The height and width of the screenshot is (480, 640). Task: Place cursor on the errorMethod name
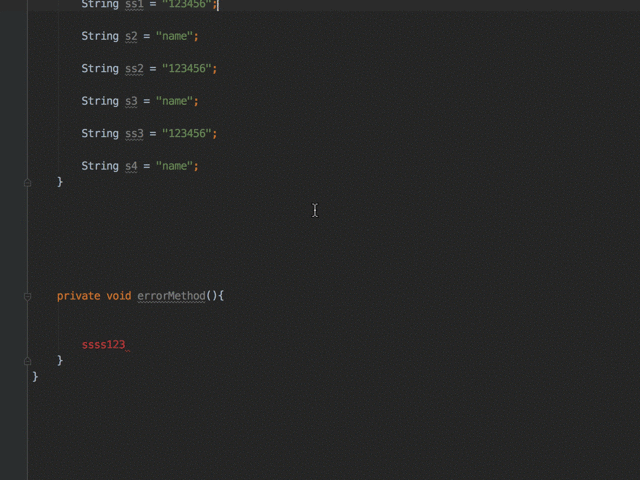click(x=171, y=296)
